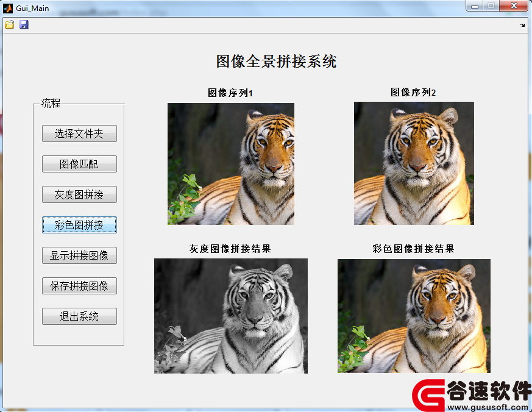
Task: Click the 选择文件夹 button
Action: tap(79, 133)
